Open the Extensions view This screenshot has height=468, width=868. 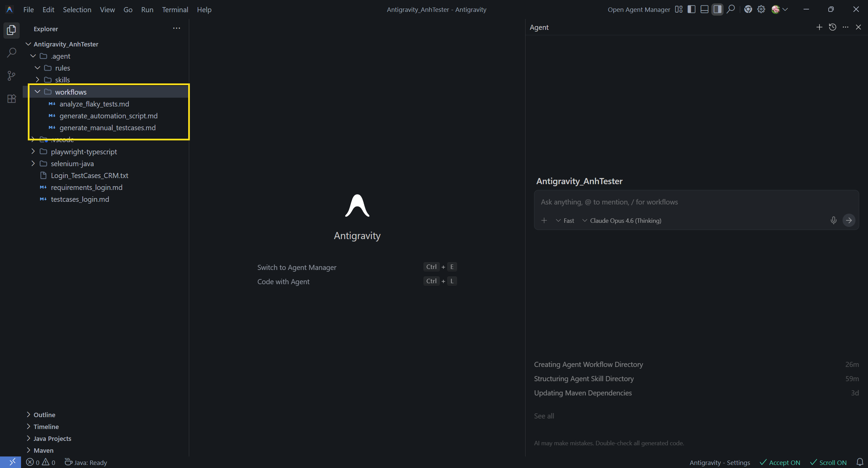tap(12, 99)
